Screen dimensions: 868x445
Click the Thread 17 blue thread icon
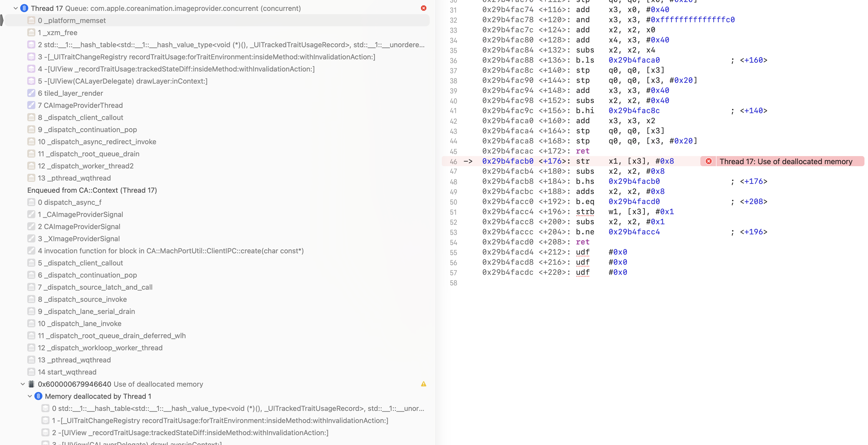pyautogui.click(x=24, y=8)
